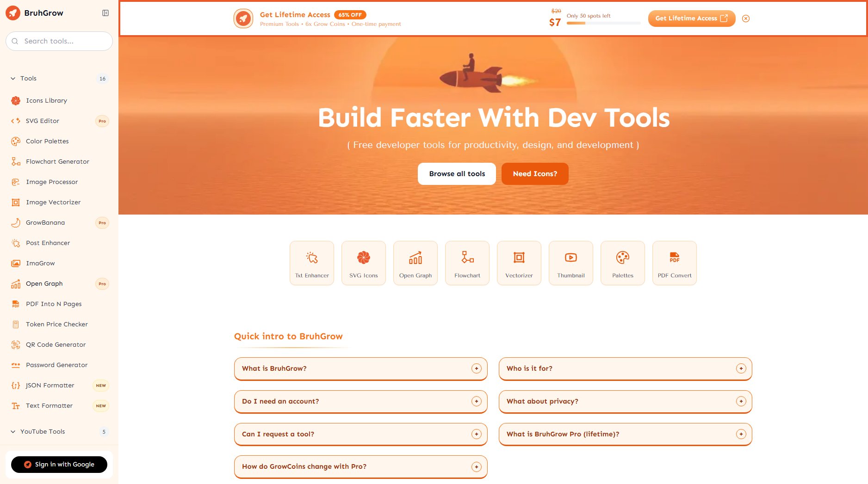Screen dimensions: 868x484
Task: Open the Vectorizer tool card
Action: click(519, 263)
